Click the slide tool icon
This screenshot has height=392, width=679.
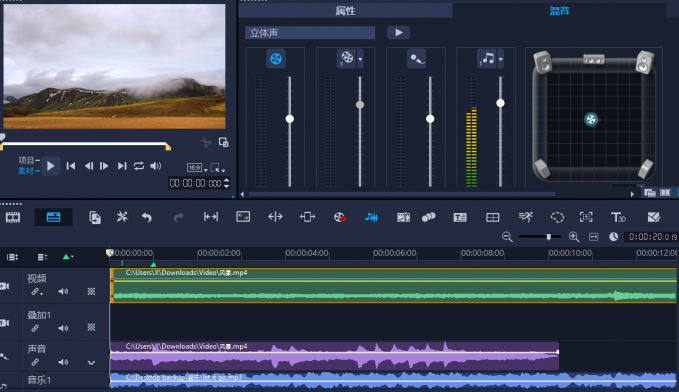tap(307, 217)
